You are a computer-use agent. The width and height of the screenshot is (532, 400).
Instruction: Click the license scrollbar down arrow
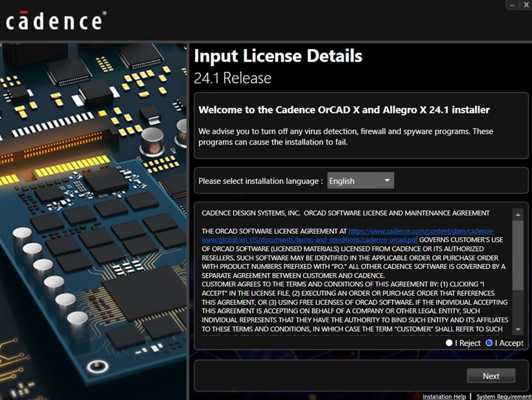518,330
